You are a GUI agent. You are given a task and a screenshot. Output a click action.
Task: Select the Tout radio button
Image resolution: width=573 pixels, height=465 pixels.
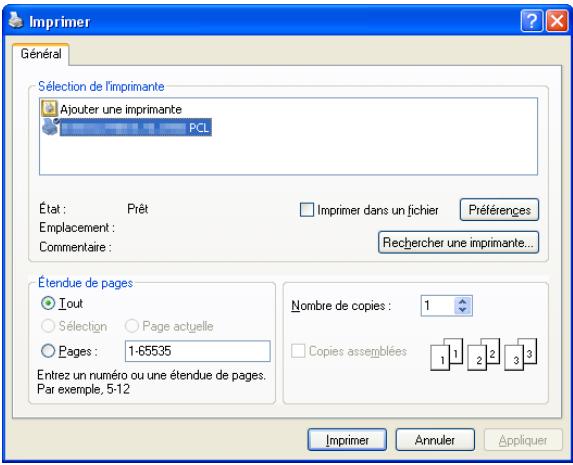point(48,303)
